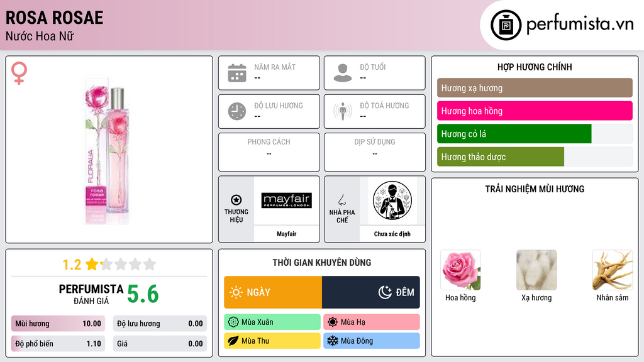The image size is (644, 362).
Task: Click the Thời gian khuyên dùng heading
Action: [322, 262]
